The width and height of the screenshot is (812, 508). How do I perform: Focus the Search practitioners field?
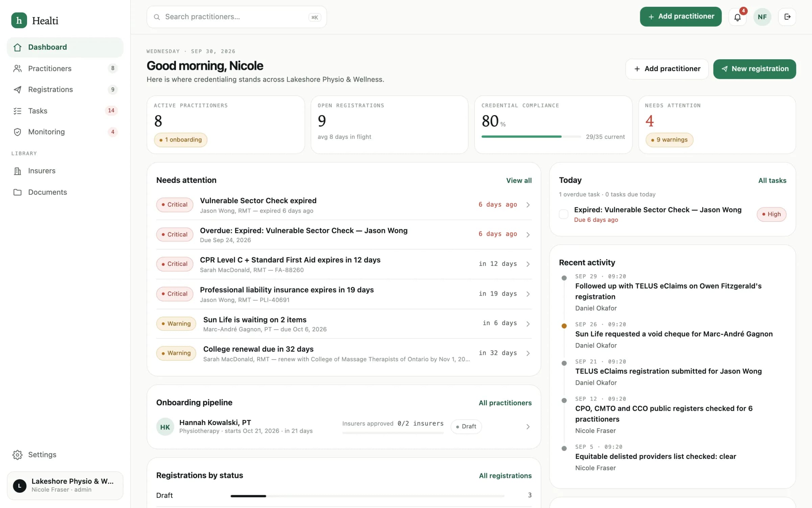pyautogui.click(x=236, y=17)
